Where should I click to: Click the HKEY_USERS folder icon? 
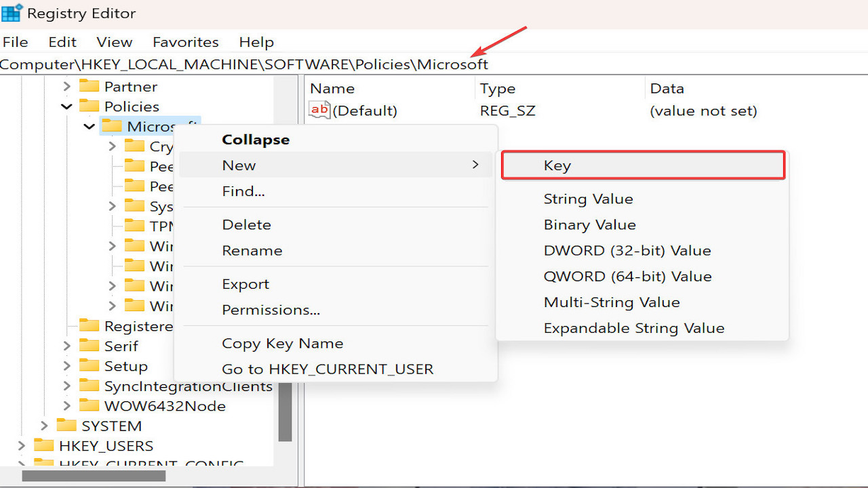click(44, 446)
